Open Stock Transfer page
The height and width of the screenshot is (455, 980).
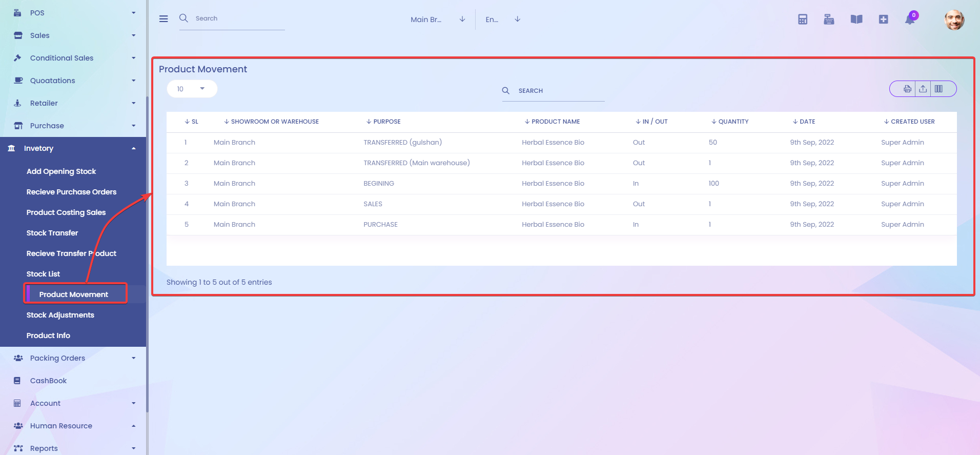click(52, 233)
